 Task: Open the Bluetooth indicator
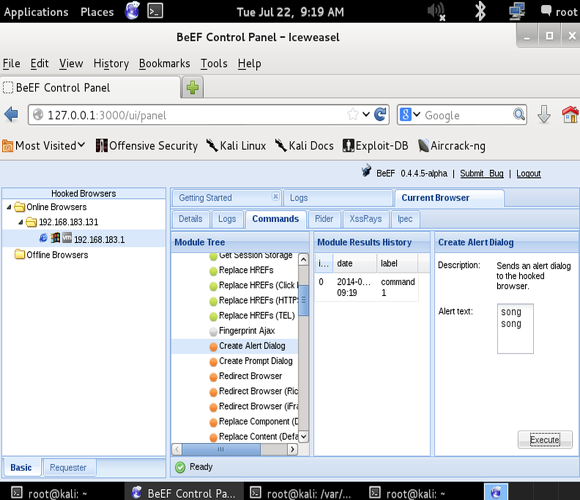480,11
